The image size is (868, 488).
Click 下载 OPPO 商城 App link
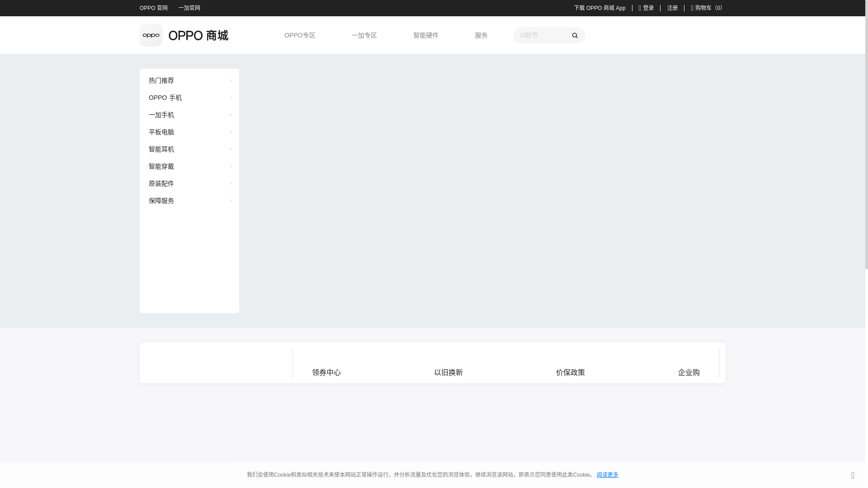coord(600,8)
